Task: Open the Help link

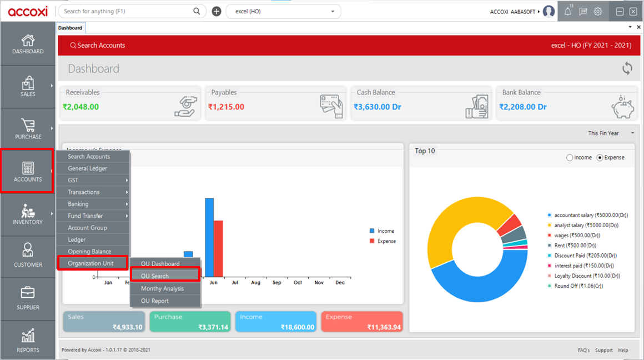Action: coord(623,350)
